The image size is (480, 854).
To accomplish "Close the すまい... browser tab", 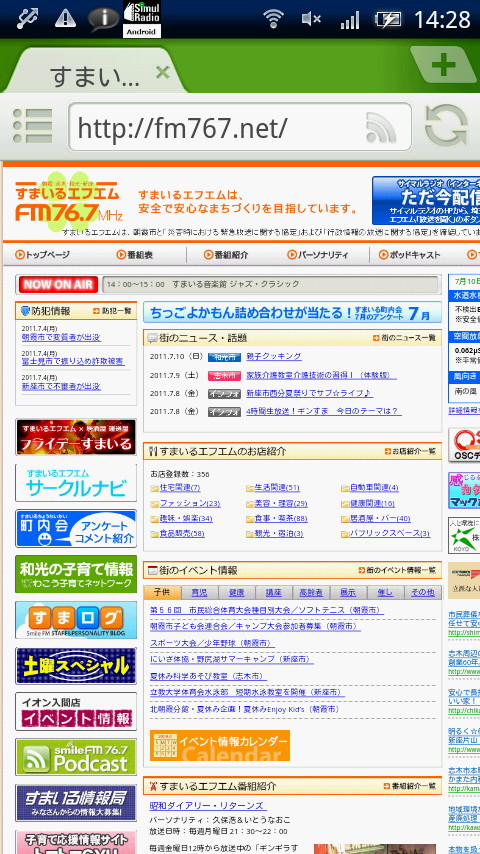I will (162, 72).
